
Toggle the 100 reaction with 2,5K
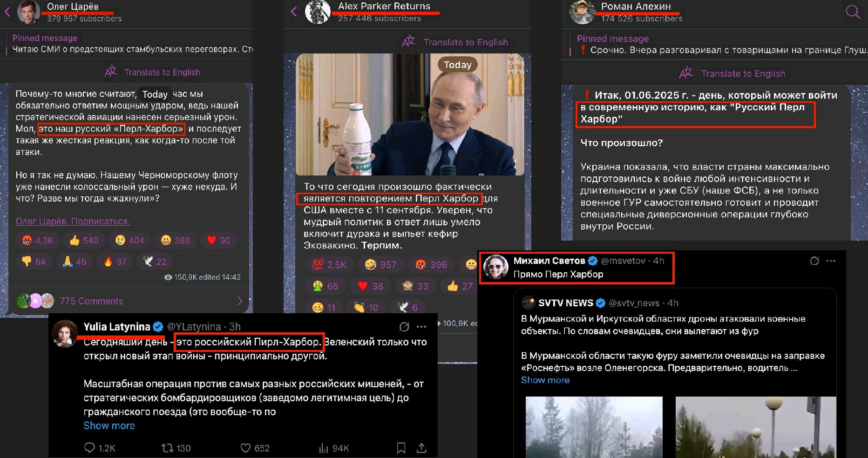328,264
